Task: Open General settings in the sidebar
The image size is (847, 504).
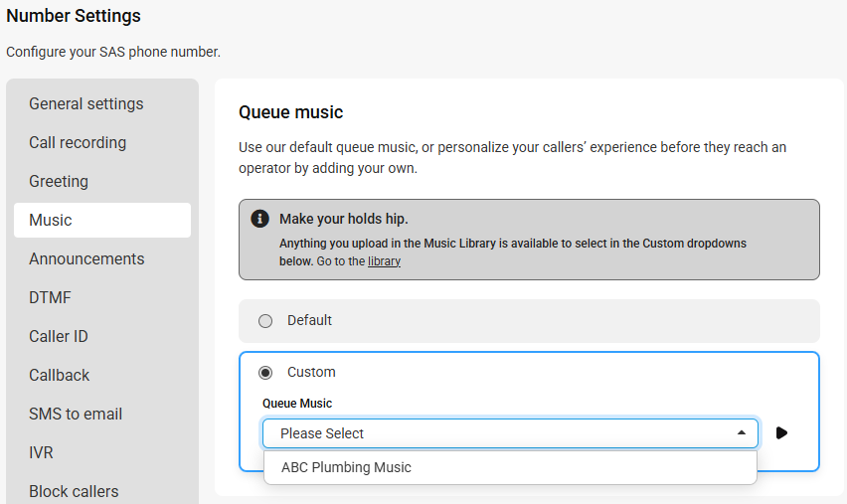Action: (x=86, y=103)
